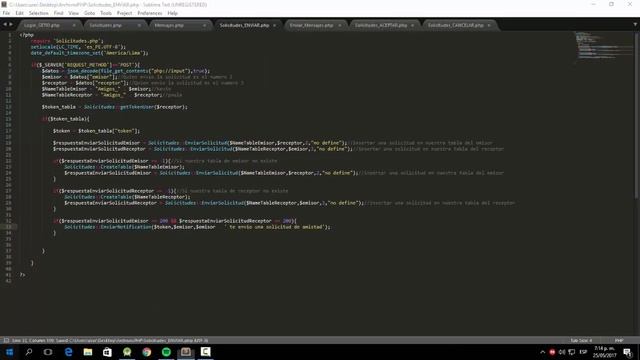Open the Project menu
This screenshot has width=640, height=360.
coord(124,13)
